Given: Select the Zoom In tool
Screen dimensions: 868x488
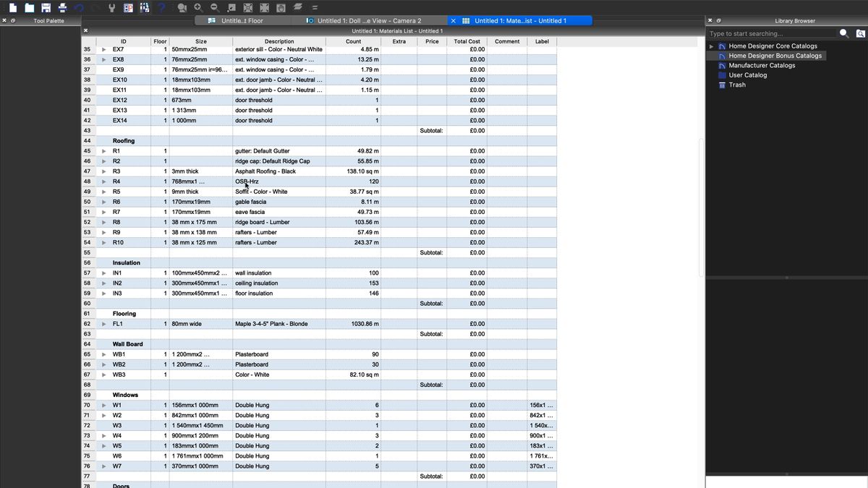Looking at the screenshot, I should (x=197, y=7).
